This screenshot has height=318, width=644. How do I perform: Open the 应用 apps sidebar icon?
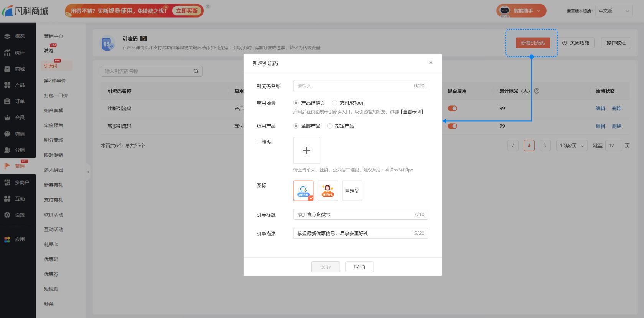(x=7, y=239)
